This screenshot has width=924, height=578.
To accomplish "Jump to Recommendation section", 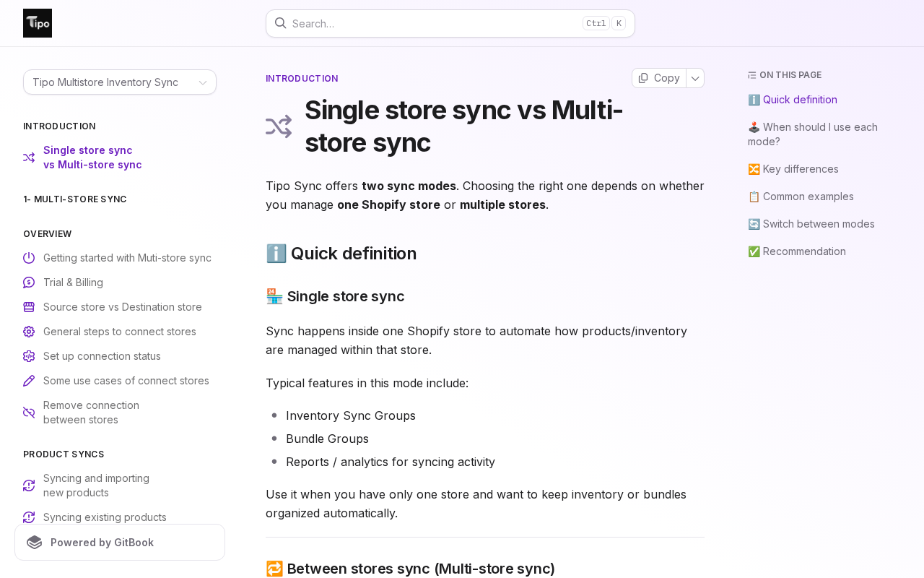I will (x=797, y=251).
